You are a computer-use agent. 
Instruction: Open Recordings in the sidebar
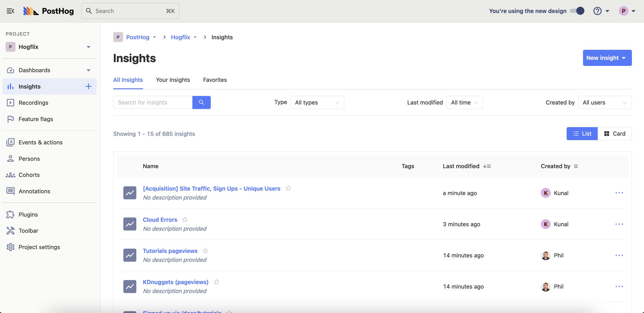tap(50, 102)
